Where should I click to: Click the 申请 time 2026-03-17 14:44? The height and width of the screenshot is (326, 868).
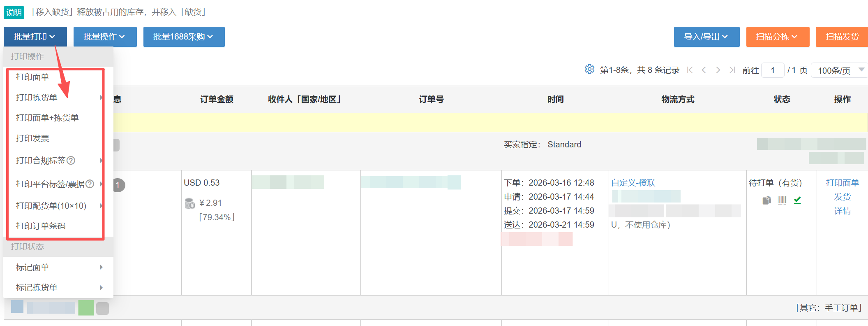click(549, 197)
